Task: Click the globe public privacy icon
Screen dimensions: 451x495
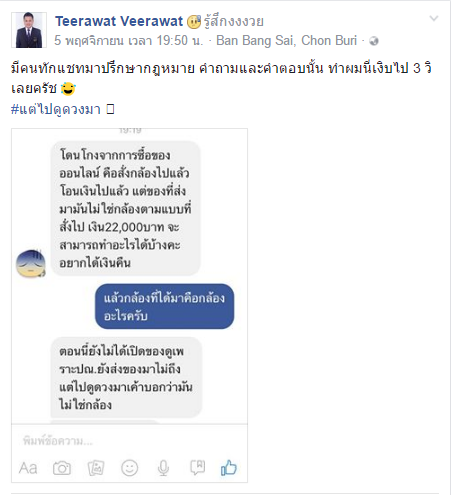Action: pyautogui.click(x=374, y=41)
